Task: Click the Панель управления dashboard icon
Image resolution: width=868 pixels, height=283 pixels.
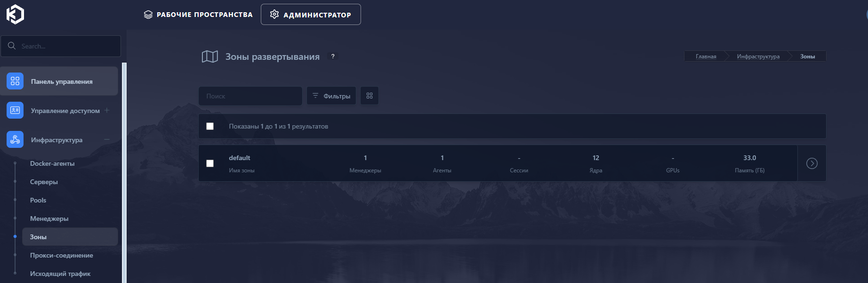Action: click(x=15, y=81)
